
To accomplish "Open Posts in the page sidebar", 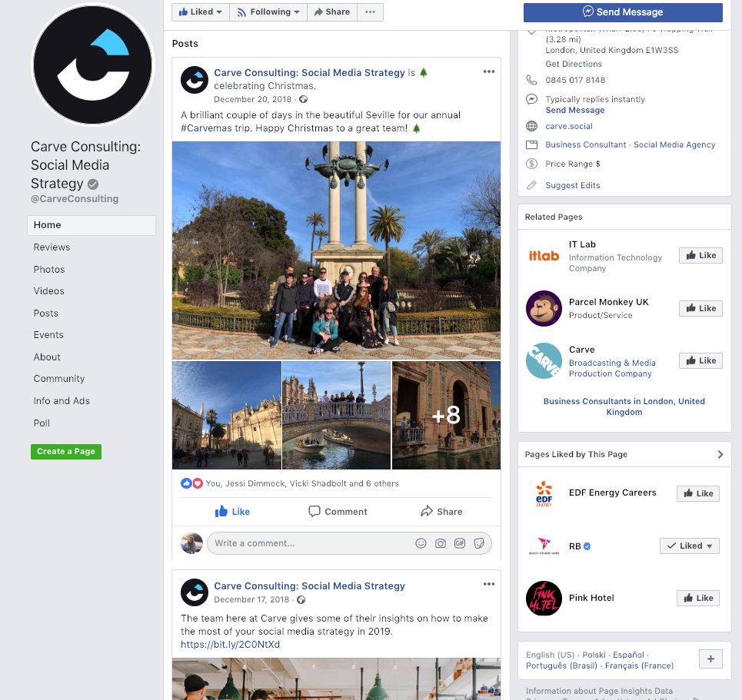I will (x=46, y=313).
